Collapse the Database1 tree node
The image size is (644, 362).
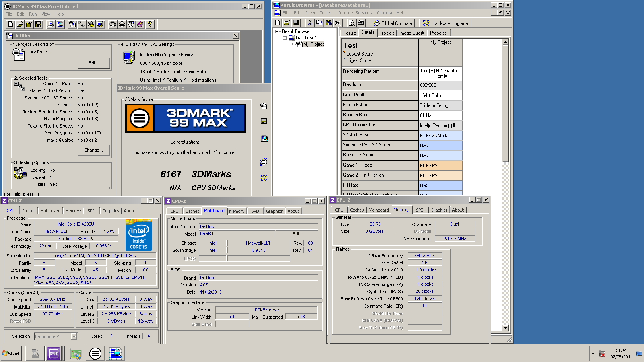[x=285, y=38]
